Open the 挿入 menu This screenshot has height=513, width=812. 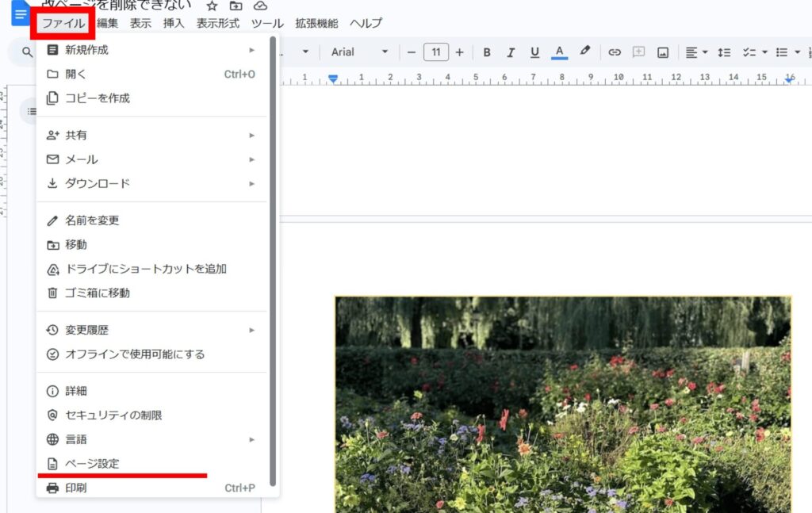(174, 23)
